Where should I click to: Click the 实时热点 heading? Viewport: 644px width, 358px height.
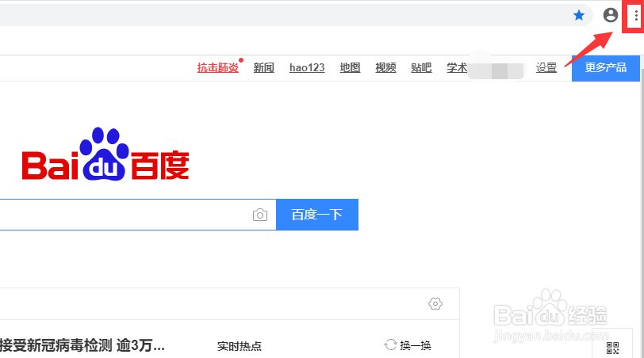coord(240,346)
